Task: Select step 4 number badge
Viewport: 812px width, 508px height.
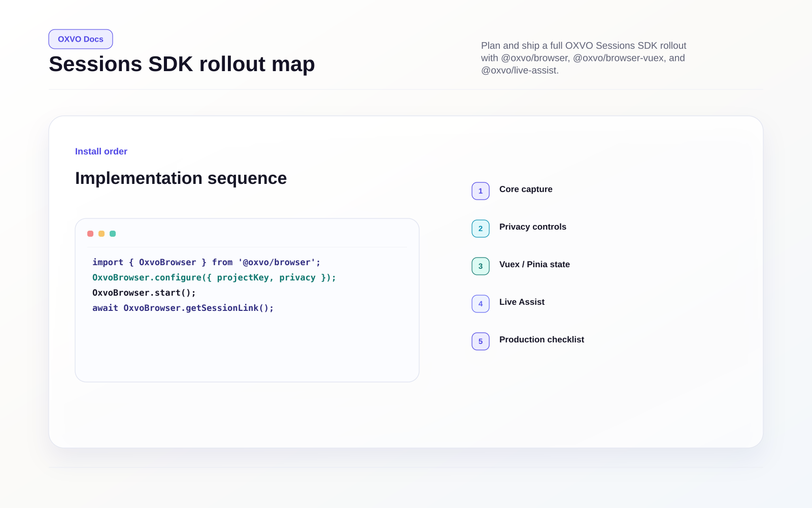Action: click(x=481, y=304)
